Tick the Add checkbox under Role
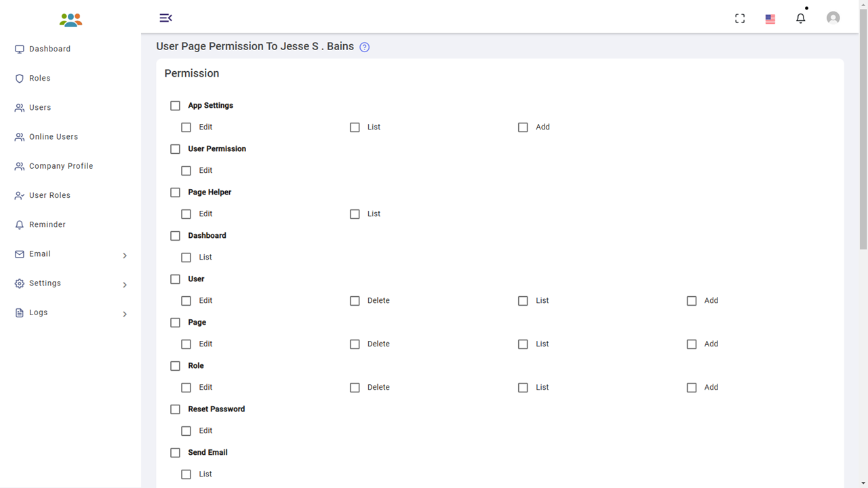868x488 pixels. [692, 388]
